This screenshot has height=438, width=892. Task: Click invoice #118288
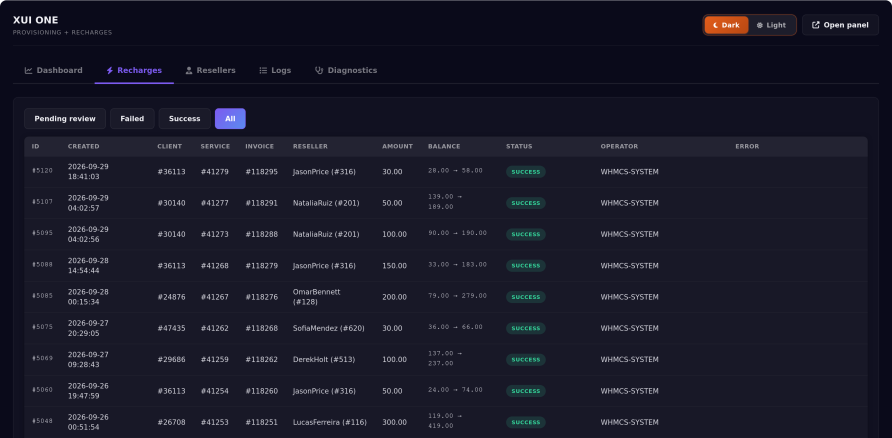262,234
